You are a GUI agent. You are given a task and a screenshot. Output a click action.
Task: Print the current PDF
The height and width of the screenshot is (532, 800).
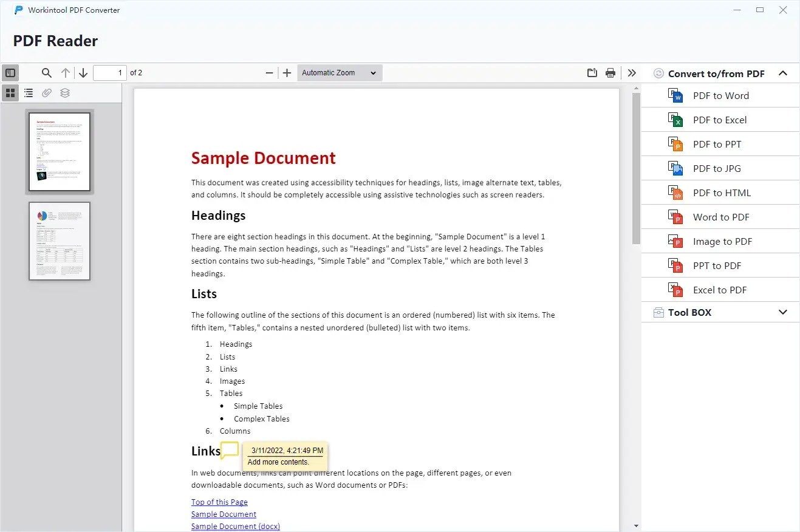point(610,72)
